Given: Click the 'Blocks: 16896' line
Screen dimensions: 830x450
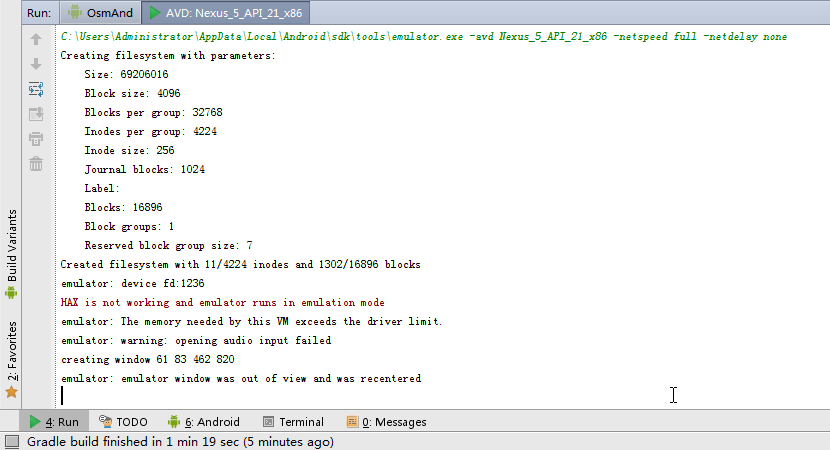Looking at the screenshot, I should pyautogui.click(x=123, y=208).
